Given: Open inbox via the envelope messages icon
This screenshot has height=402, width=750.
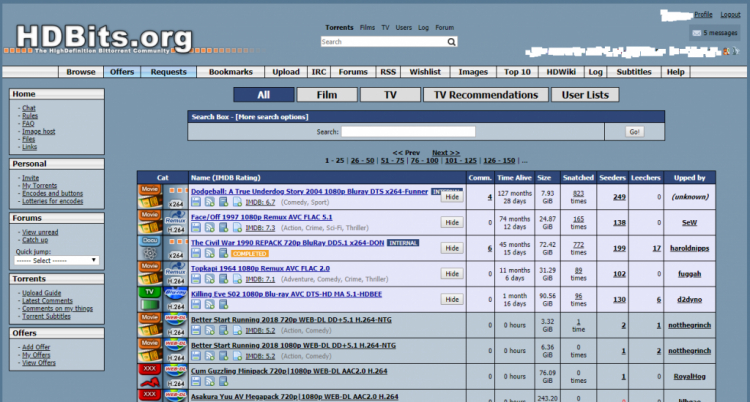Looking at the screenshot, I should point(696,33).
